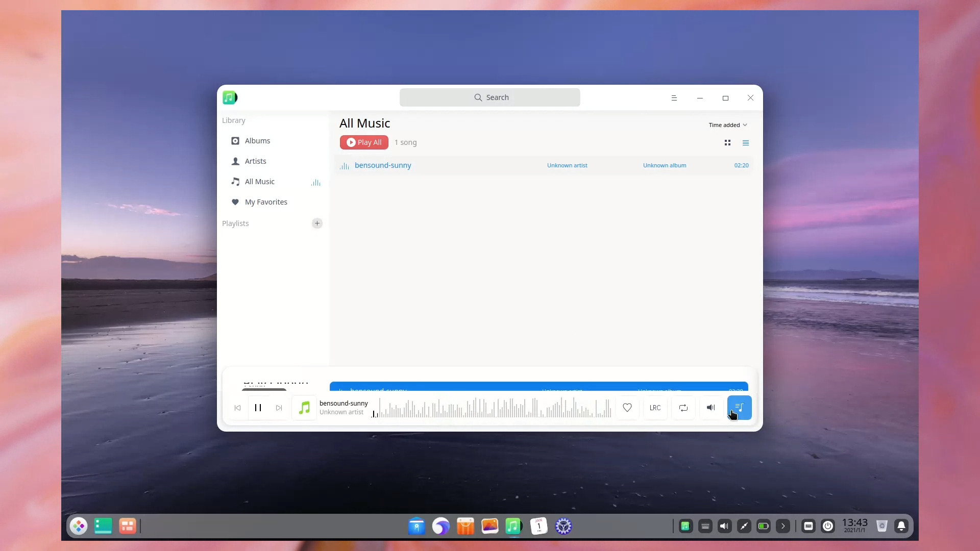Expand the system tray chevron
Viewport: 980px width, 551px height.
coord(783,526)
